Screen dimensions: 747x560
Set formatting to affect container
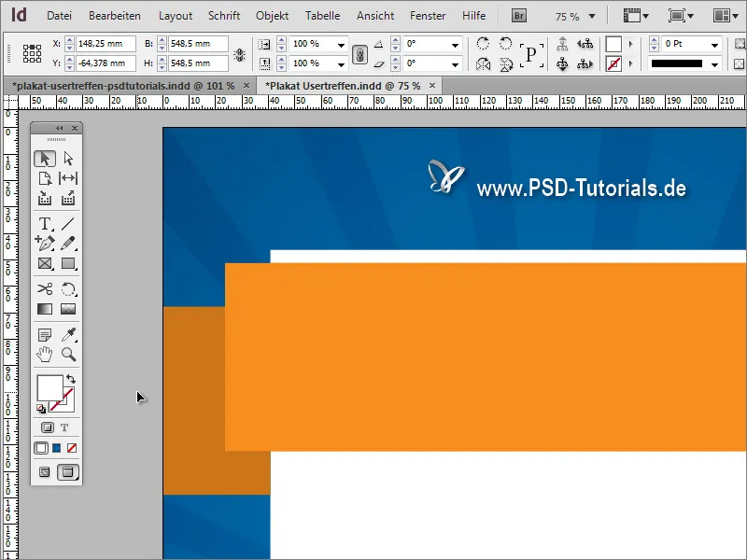48,427
